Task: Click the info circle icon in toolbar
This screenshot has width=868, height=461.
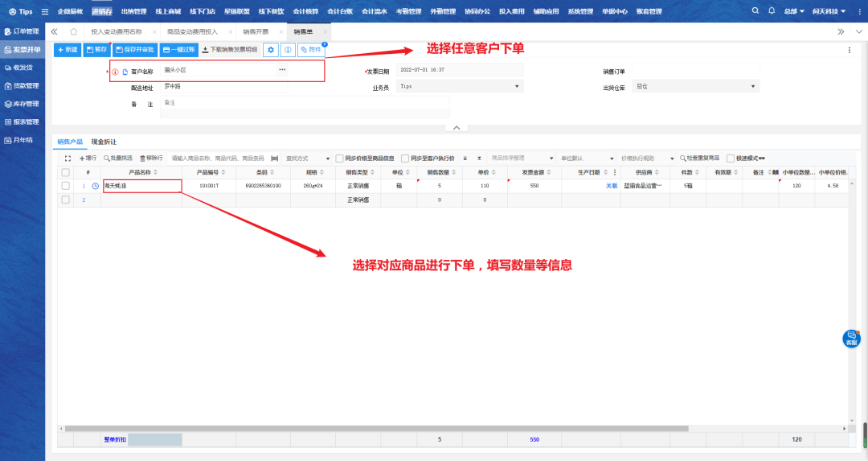Action: (x=288, y=50)
